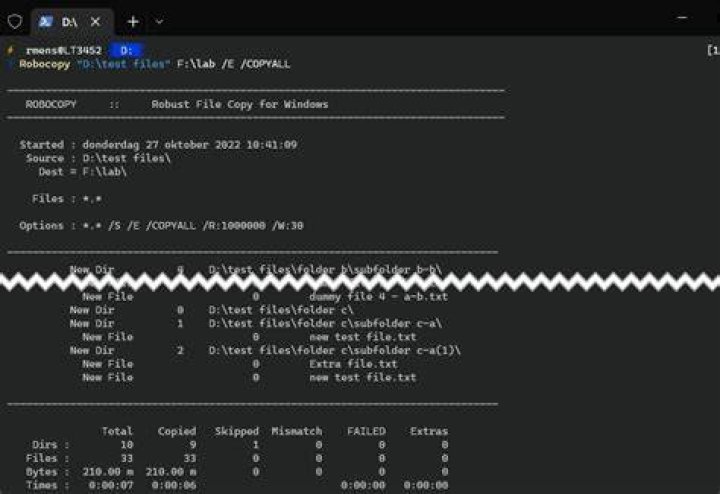Click the lightning bolt prompt icon
The width and height of the screenshot is (720, 494).
tap(11, 50)
